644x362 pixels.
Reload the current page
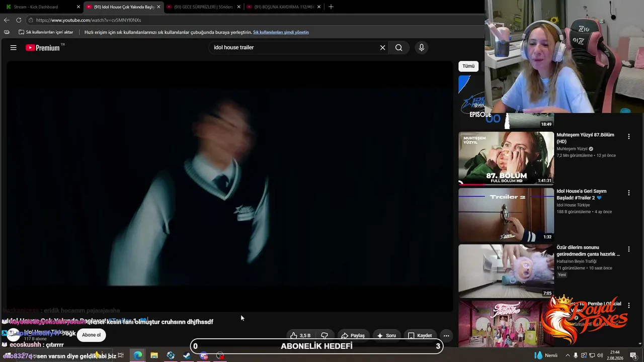[19, 20]
